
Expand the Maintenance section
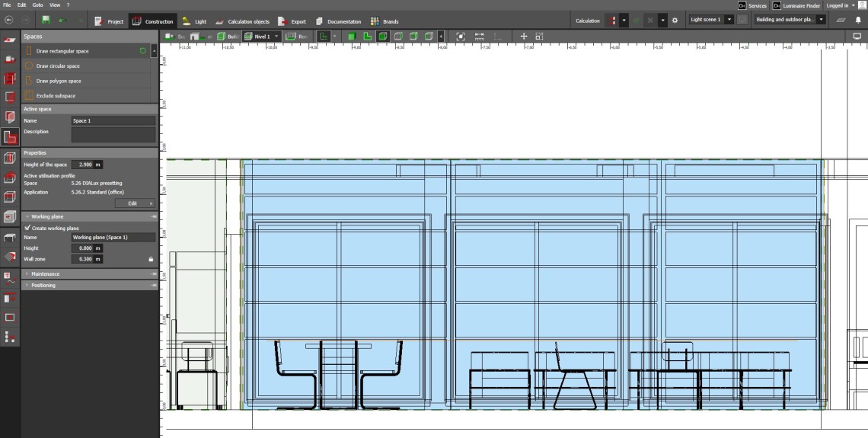pos(46,273)
